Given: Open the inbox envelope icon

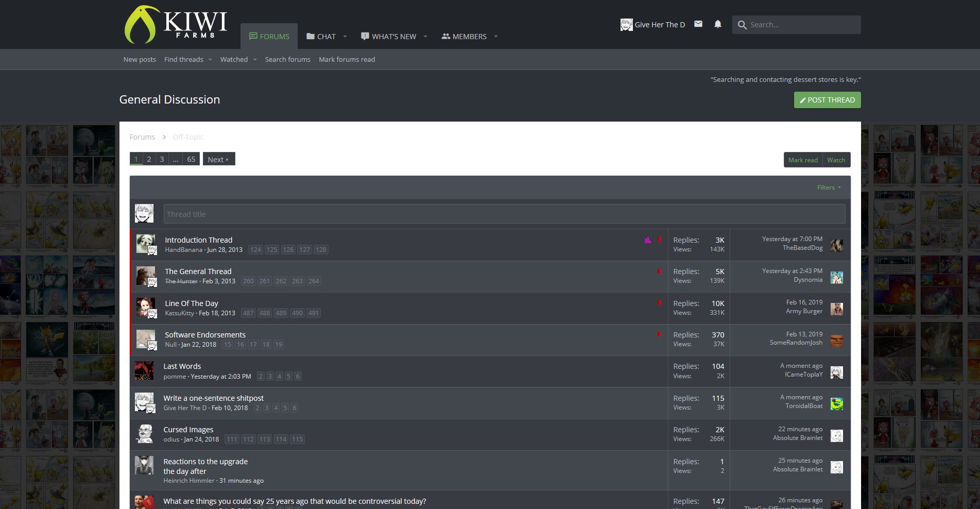Looking at the screenshot, I should pos(698,24).
